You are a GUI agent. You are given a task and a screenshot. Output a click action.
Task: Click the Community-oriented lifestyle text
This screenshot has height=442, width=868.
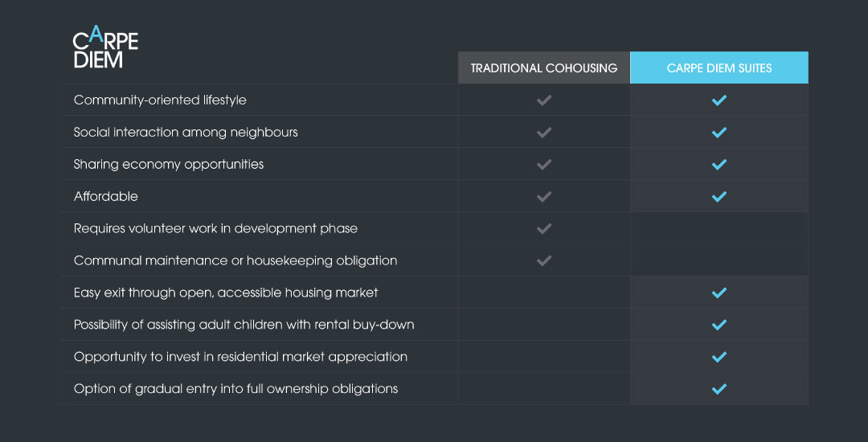pos(160,100)
